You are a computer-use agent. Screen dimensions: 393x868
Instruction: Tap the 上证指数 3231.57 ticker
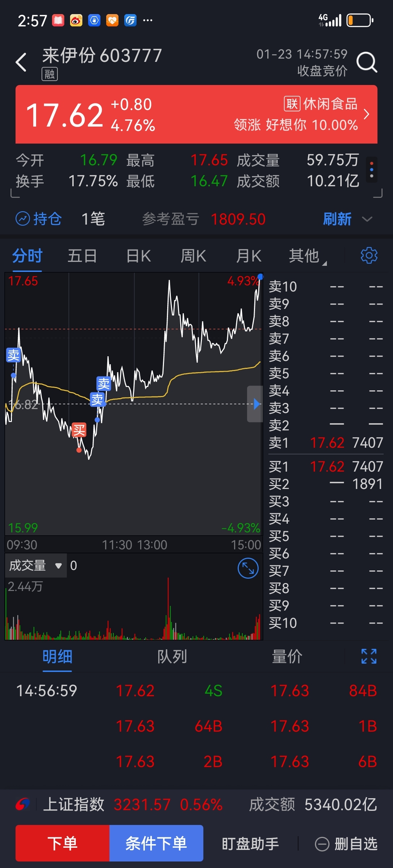[133, 804]
